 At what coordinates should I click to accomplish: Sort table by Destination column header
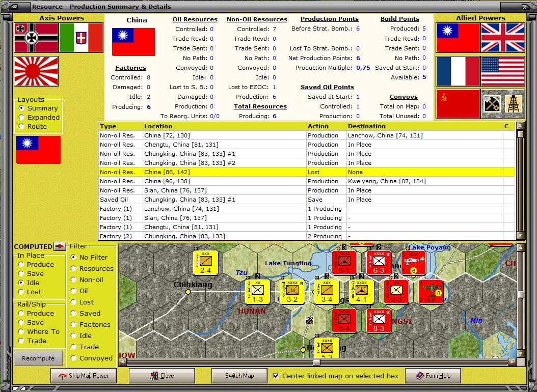point(425,126)
